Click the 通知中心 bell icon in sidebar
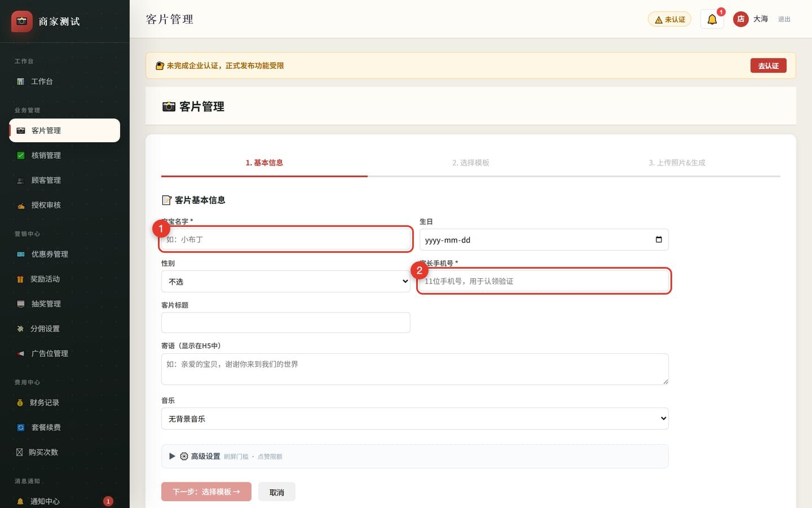This screenshot has height=508, width=812. [x=20, y=501]
